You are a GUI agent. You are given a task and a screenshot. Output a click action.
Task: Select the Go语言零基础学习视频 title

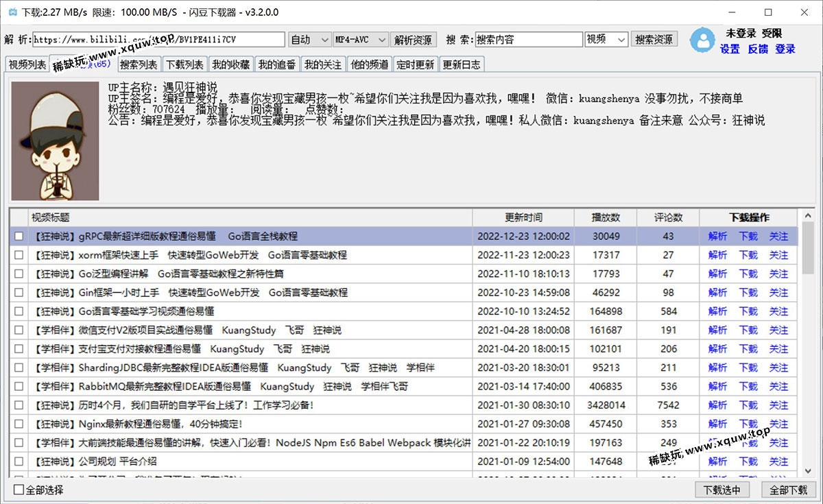point(123,311)
